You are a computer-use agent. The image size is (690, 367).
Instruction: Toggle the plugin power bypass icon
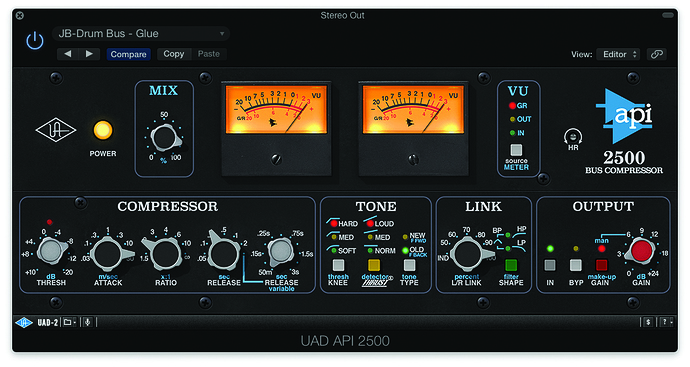(35, 41)
